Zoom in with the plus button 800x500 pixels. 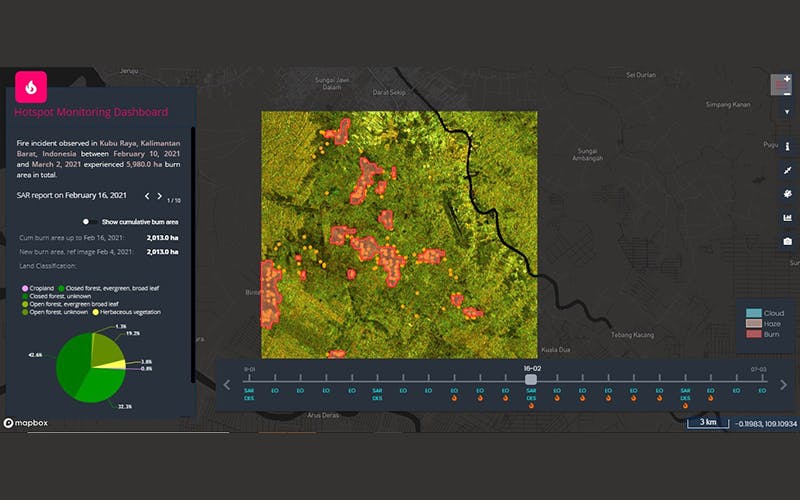[788, 78]
